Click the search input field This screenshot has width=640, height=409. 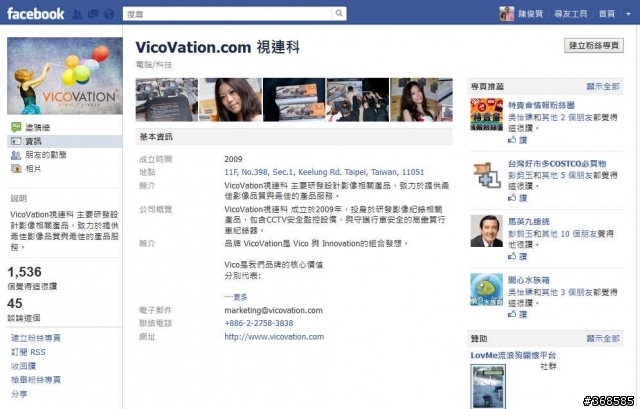(x=228, y=13)
